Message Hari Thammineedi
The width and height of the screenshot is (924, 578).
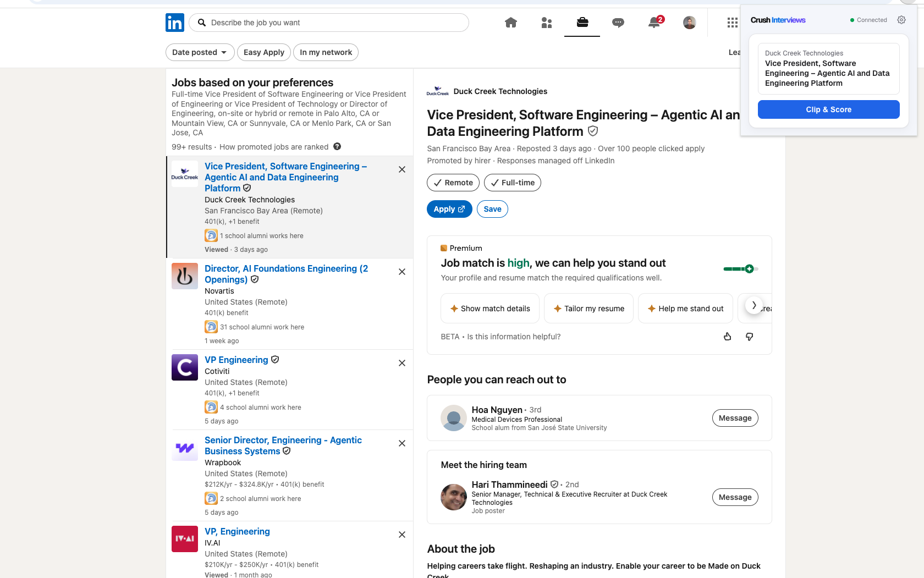pyautogui.click(x=735, y=497)
